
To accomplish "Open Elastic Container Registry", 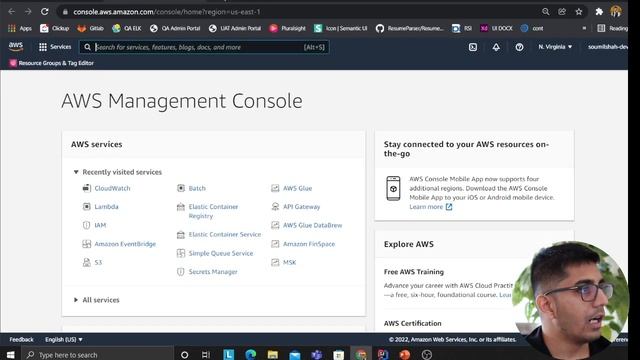I will (213, 211).
